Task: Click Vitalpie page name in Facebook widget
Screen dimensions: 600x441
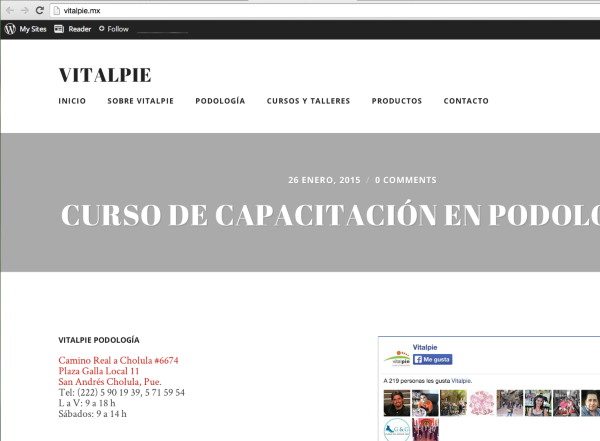Action: [425, 347]
